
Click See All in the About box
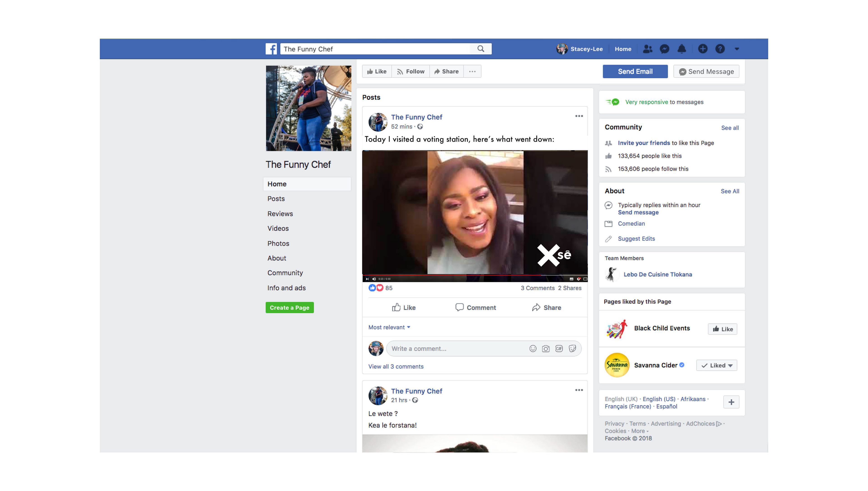coord(730,192)
